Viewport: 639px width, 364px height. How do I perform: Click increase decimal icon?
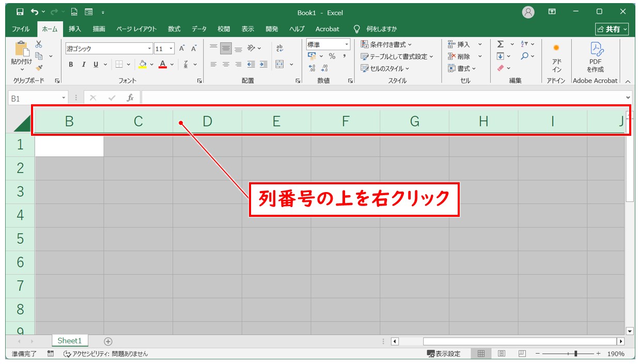pos(312,68)
